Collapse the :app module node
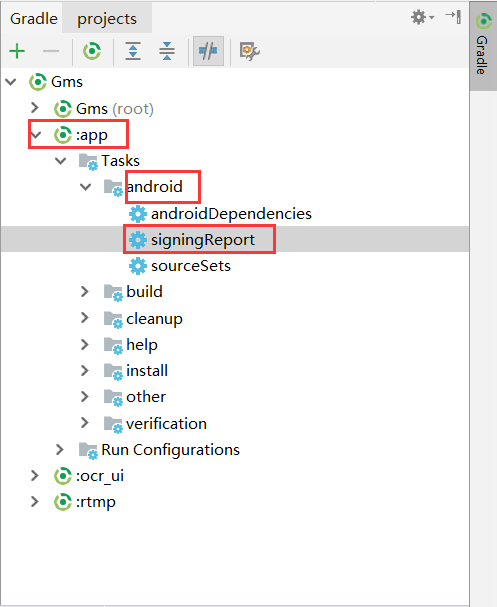This screenshot has height=607, width=497. tap(36, 135)
